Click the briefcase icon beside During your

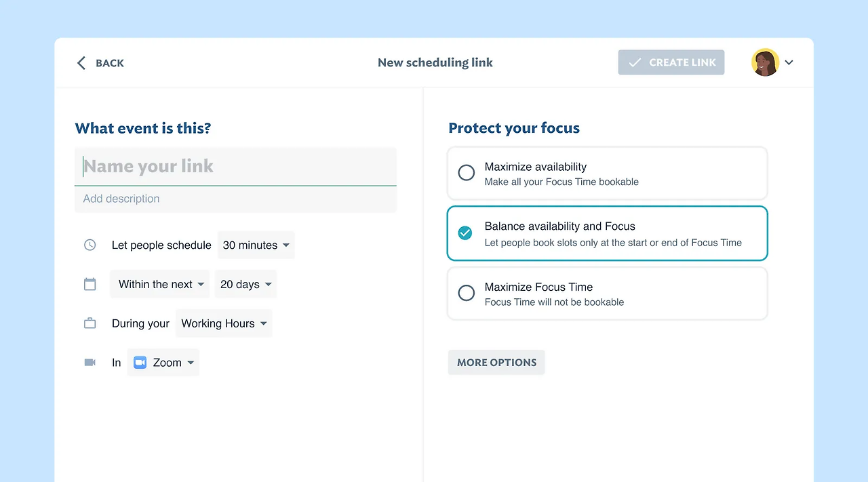(x=90, y=323)
